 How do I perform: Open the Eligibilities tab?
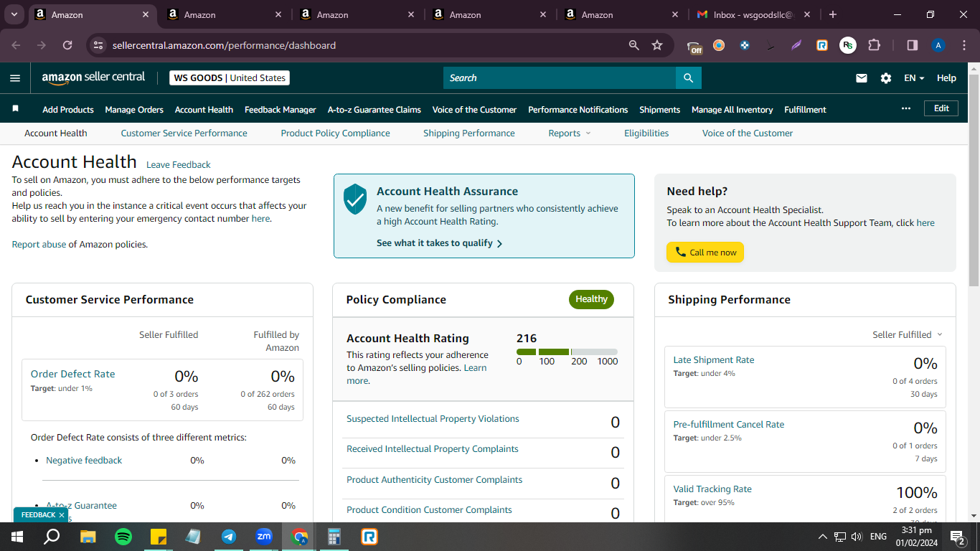pyautogui.click(x=646, y=133)
